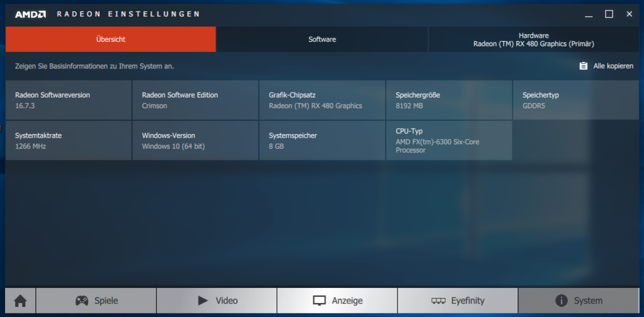644x317 pixels.
Task: Copy all info via Alle kopieren
Action: click(x=607, y=66)
